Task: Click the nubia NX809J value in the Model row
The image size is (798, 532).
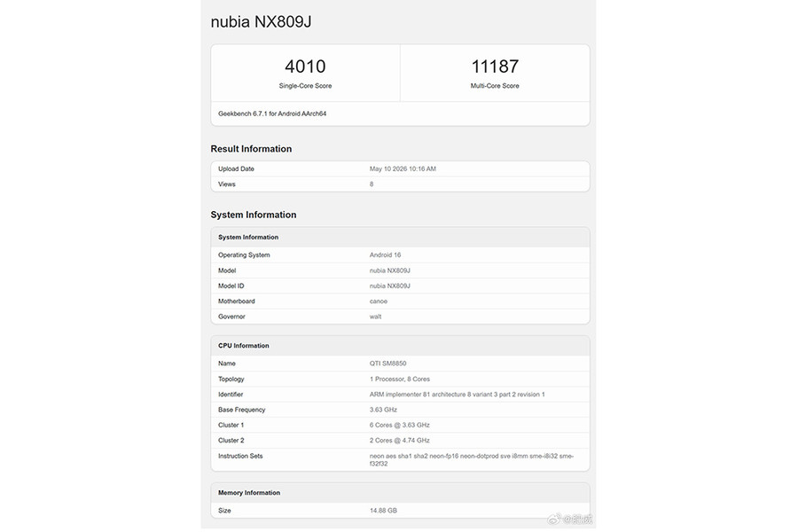Action: (x=390, y=270)
